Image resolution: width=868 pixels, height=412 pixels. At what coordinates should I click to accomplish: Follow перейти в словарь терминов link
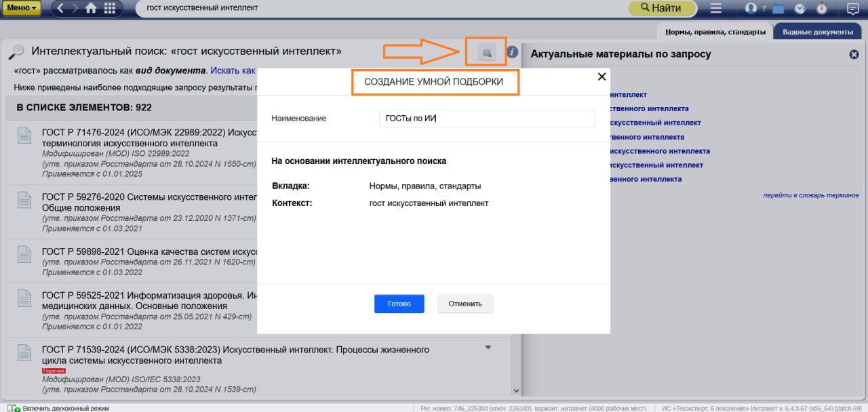811,194
